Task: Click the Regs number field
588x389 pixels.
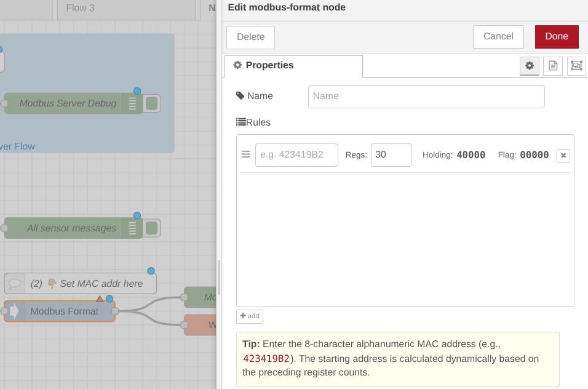Action: click(391, 155)
